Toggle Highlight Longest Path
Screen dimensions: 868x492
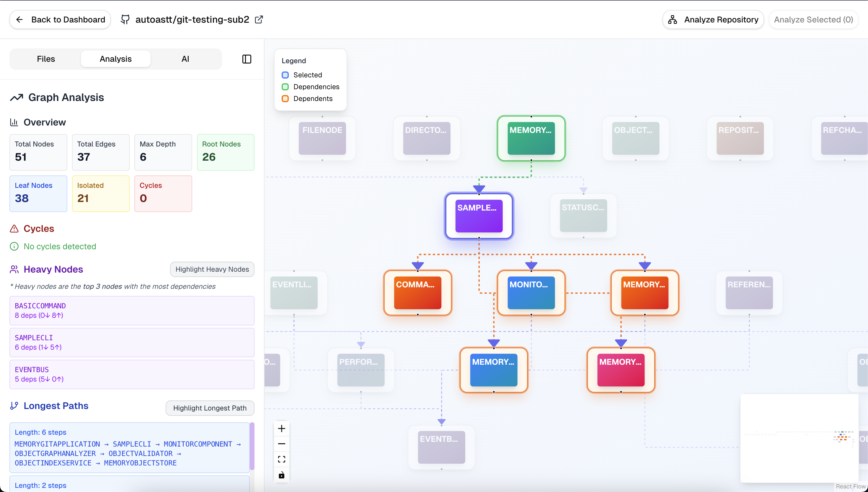(x=209, y=408)
